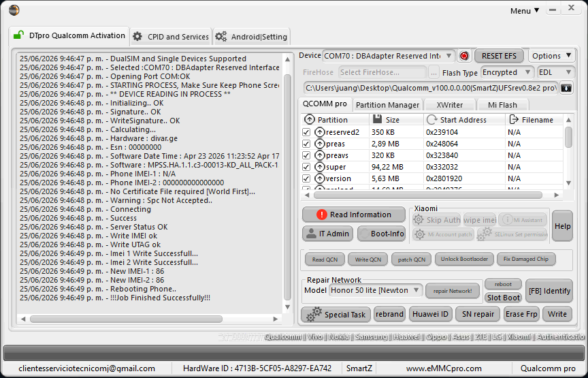This screenshot has height=378, width=588.
Task: Click the refresh icon in Start Address header
Action: (431, 120)
